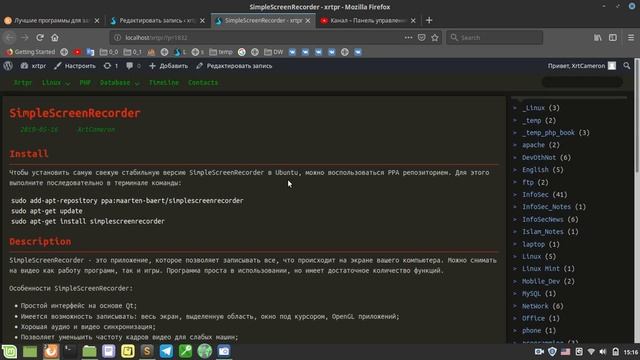Open the YouTube bookmark icon
Image resolution: width=640 pixels, height=360 pixels.
click(x=77, y=52)
